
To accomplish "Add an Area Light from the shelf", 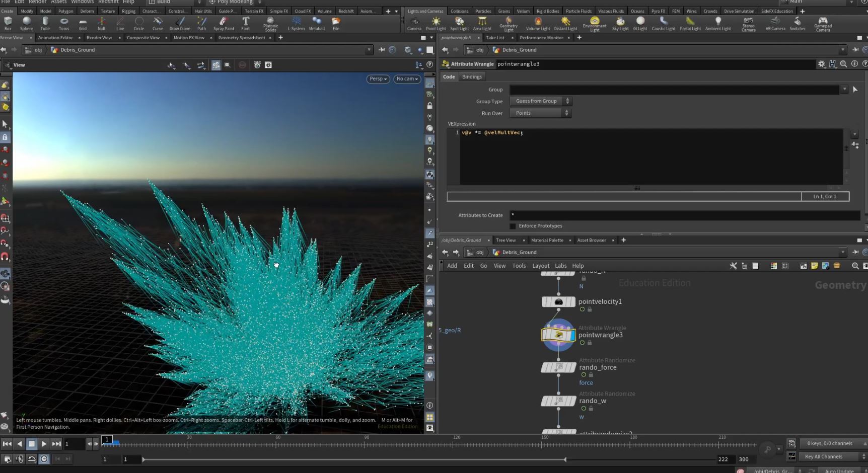I will coord(482,23).
